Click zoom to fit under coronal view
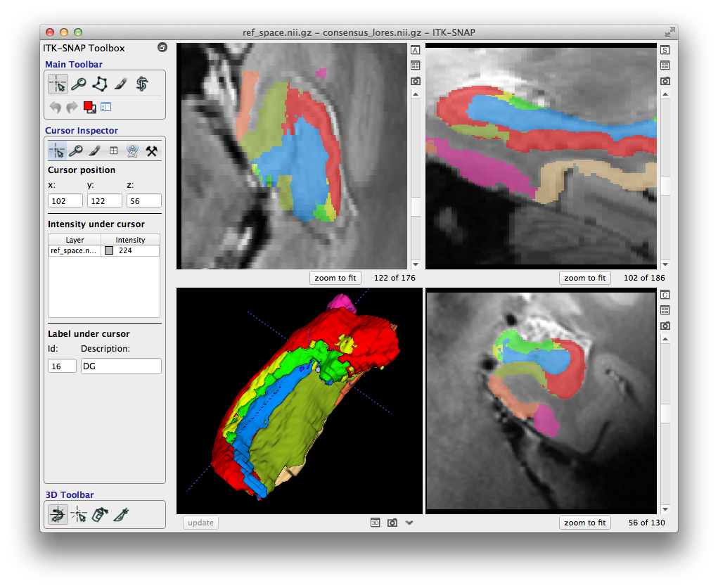Viewport: 718px width, 588px height. pos(585,523)
